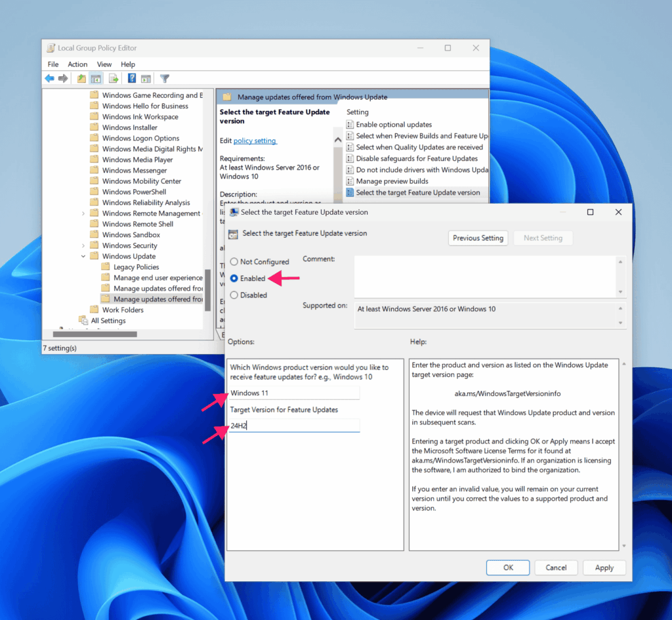Click the Forward arrow toolbar icon

pyautogui.click(x=63, y=78)
